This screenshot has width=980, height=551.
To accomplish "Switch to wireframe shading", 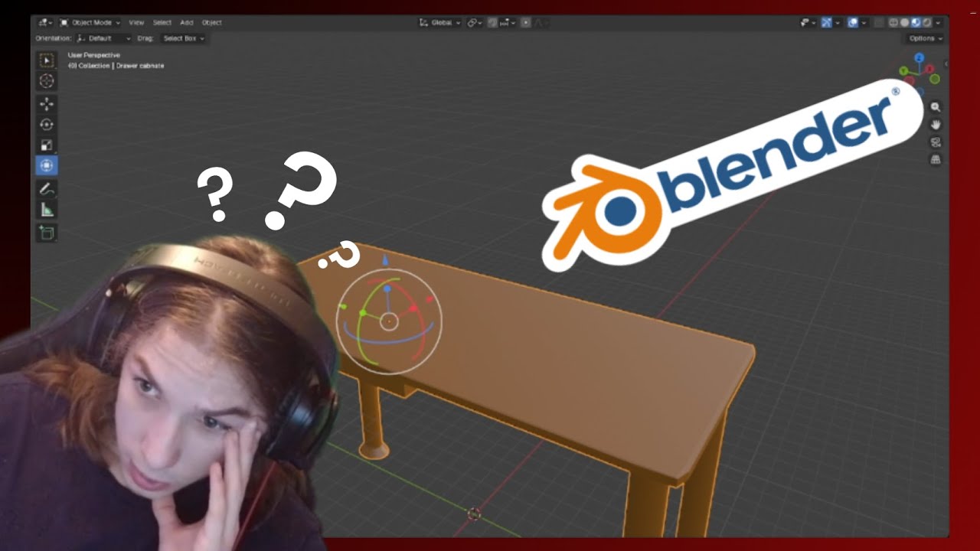I will click(893, 23).
